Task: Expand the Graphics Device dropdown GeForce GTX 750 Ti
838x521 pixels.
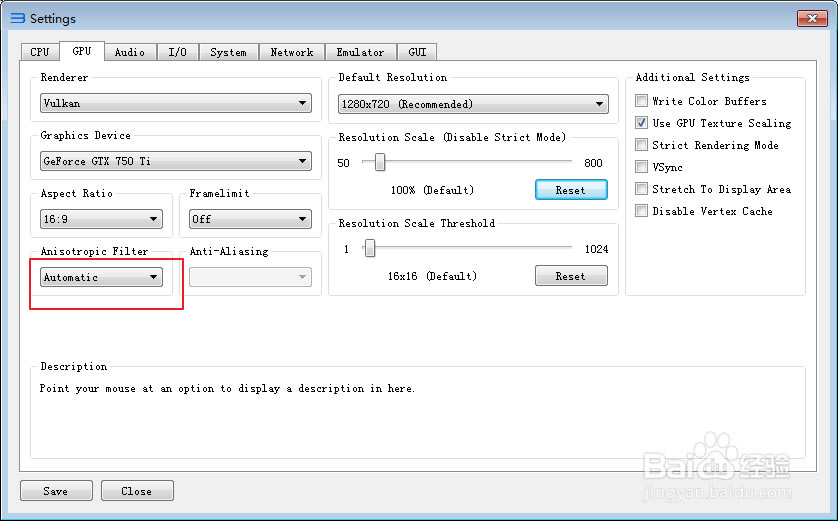Action: [176, 161]
